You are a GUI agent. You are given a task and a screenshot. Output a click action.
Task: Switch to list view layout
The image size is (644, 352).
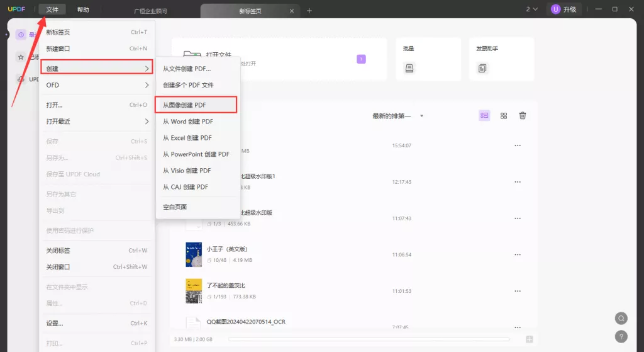click(484, 116)
